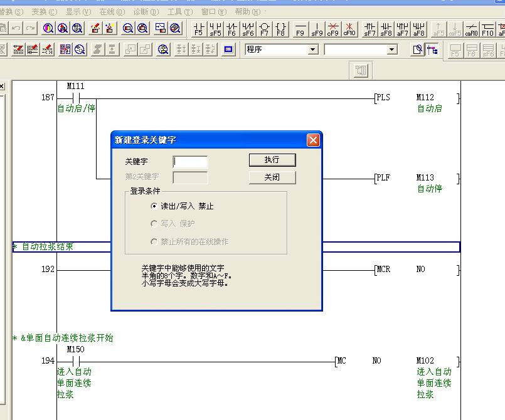The height and width of the screenshot is (420, 505).
Task: Click the 关键字 input field
Action: (190, 162)
